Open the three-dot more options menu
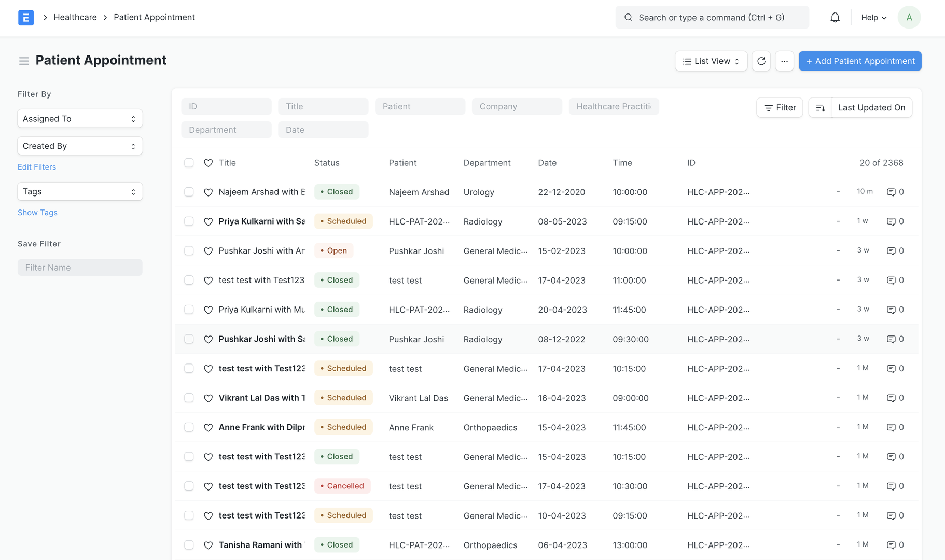Viewport: 945px width, 560px height. [784, 61]
